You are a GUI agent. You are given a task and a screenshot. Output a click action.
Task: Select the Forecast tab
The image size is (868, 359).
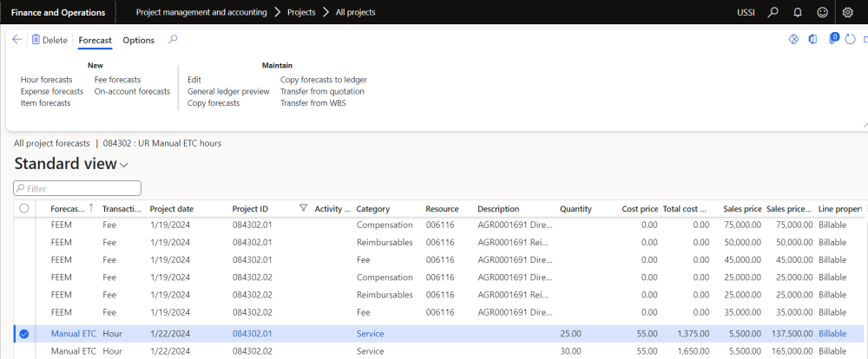(x=95, y=40)
